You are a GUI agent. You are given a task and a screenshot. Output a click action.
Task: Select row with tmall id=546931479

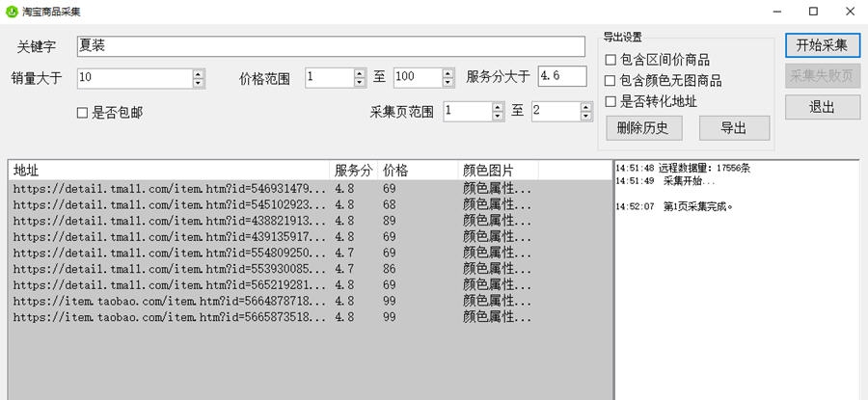[310, 189]
